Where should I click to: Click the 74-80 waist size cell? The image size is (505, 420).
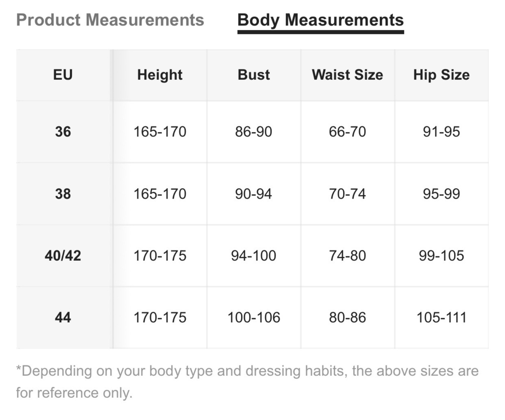[x=348, y=255]
